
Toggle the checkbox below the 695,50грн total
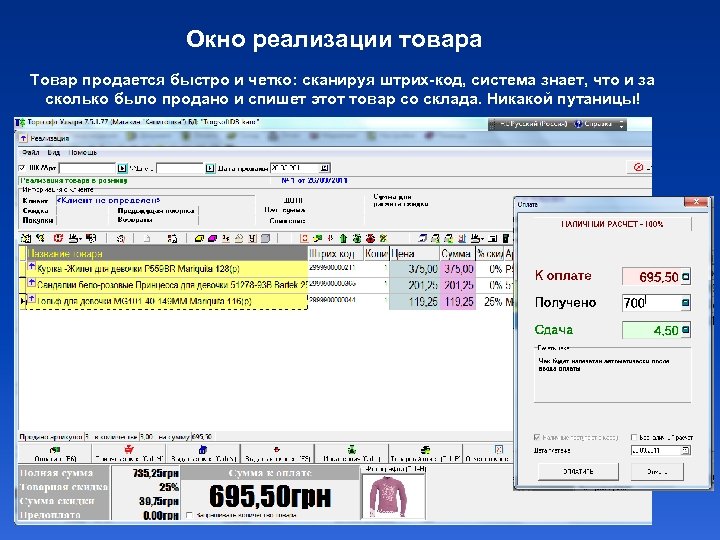pyautogui.click(x=189, y=515)
